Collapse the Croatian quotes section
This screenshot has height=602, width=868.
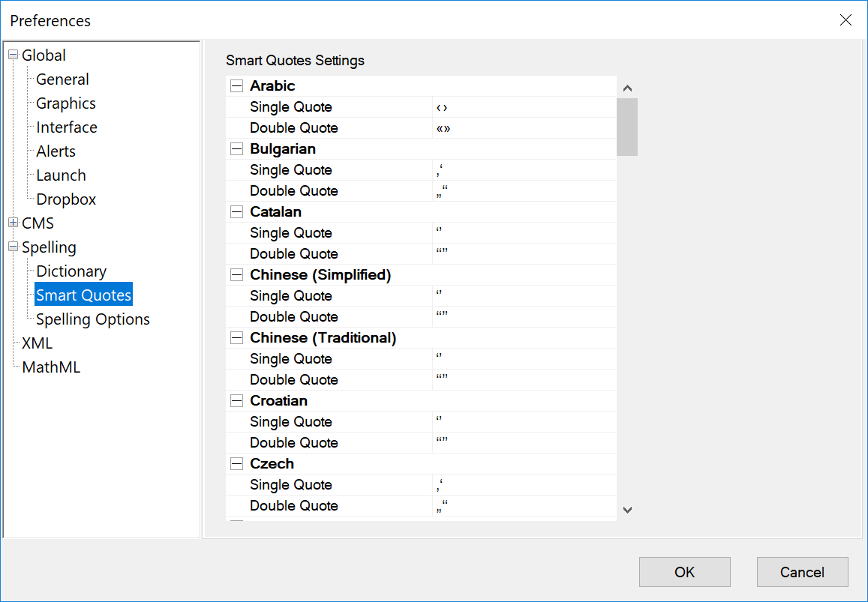click(236, 400)
